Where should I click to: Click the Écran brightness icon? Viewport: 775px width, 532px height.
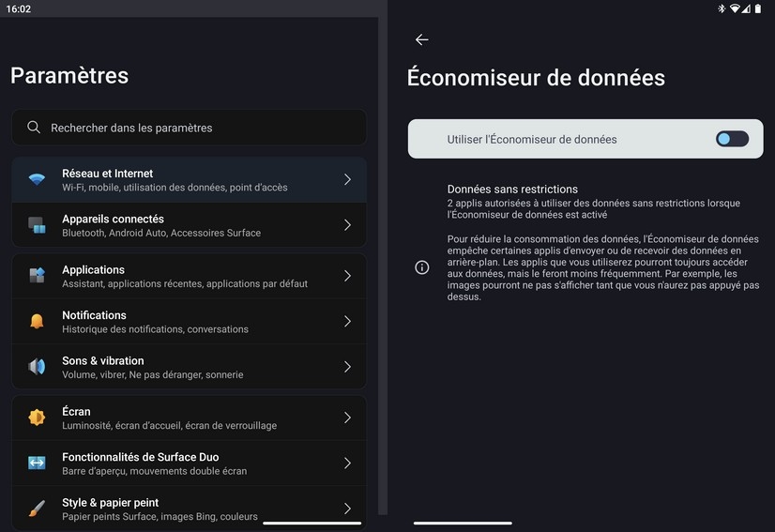pyautogui.click(x=37, y=418)
